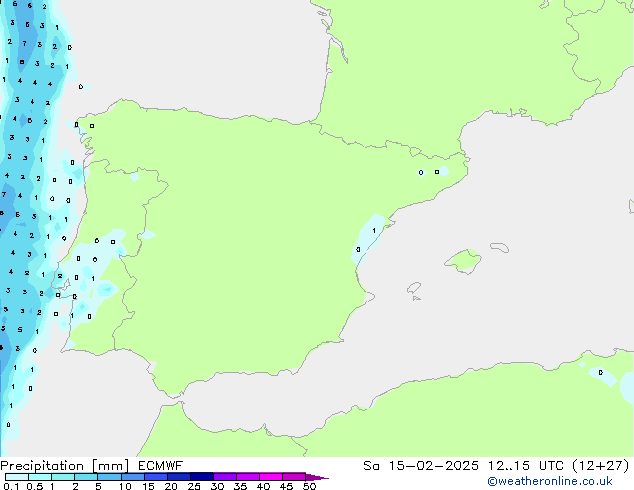Click the 'Precipitation [mm]' title text

tap(65, 466)
